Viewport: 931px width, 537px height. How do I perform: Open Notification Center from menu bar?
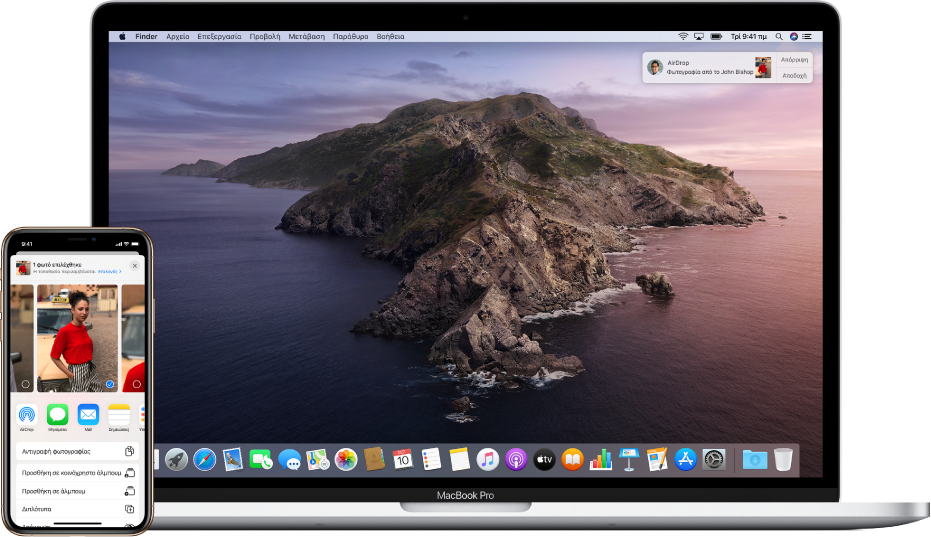[x=808, y=36]
